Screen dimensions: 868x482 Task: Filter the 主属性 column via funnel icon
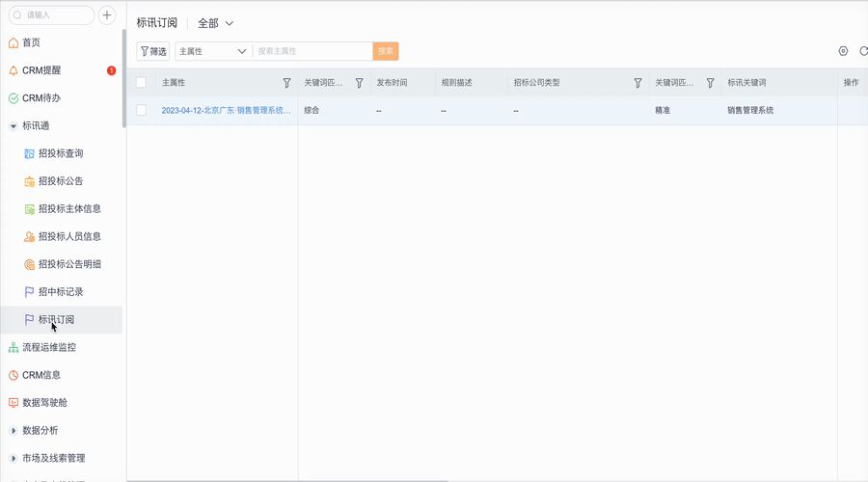[286, 83]
